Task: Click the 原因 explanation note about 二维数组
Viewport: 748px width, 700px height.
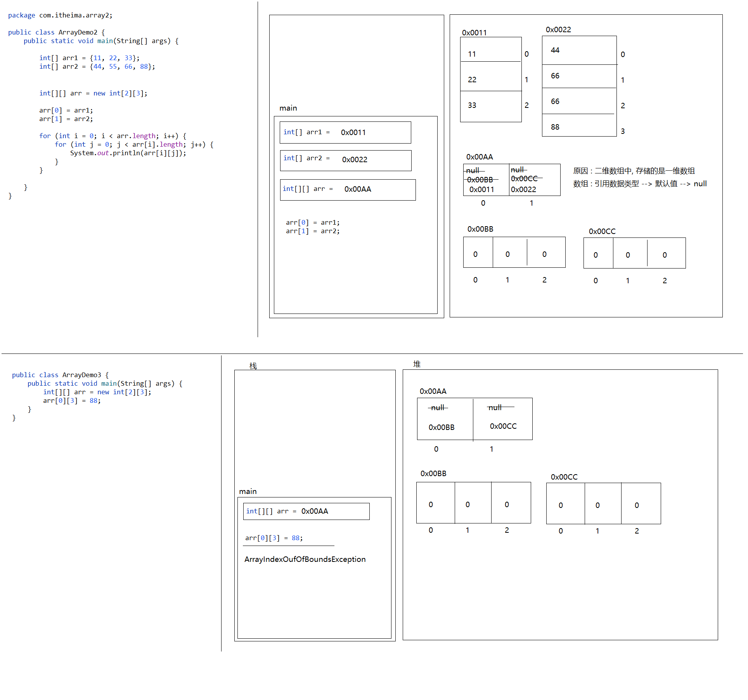Action: coord(634,171)
